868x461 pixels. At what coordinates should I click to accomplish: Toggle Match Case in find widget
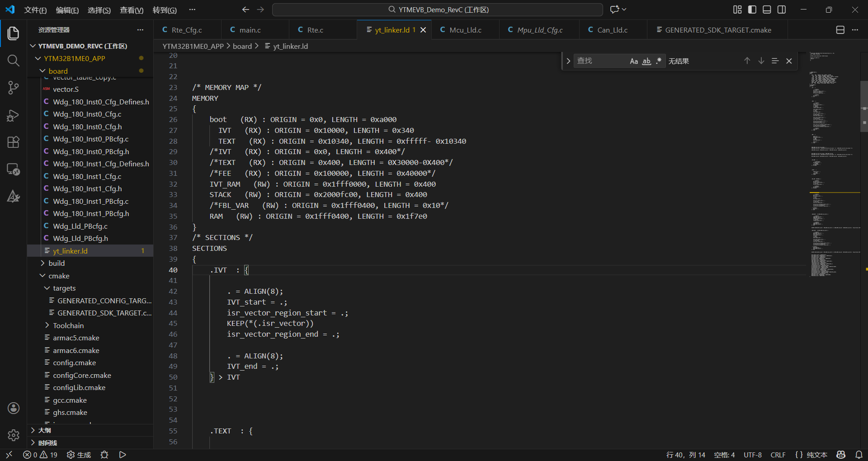634,61
